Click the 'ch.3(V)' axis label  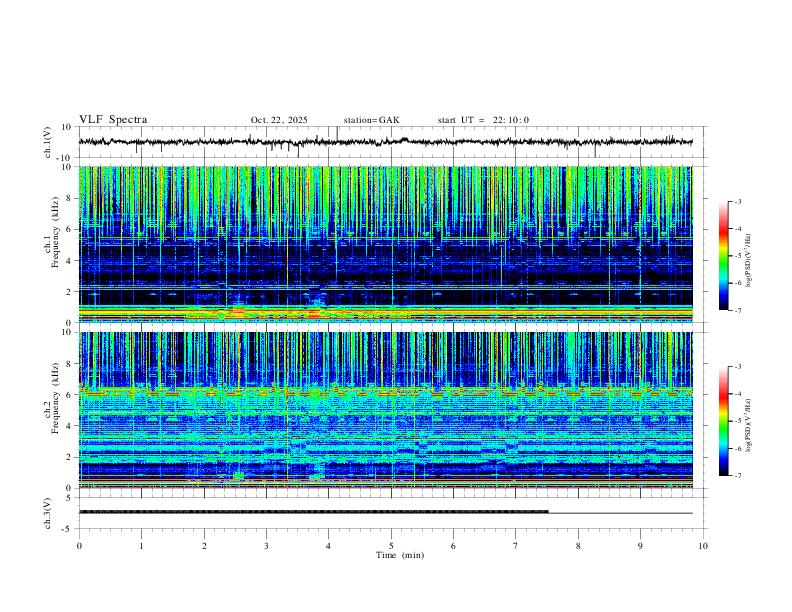click(x=48, y=514)
